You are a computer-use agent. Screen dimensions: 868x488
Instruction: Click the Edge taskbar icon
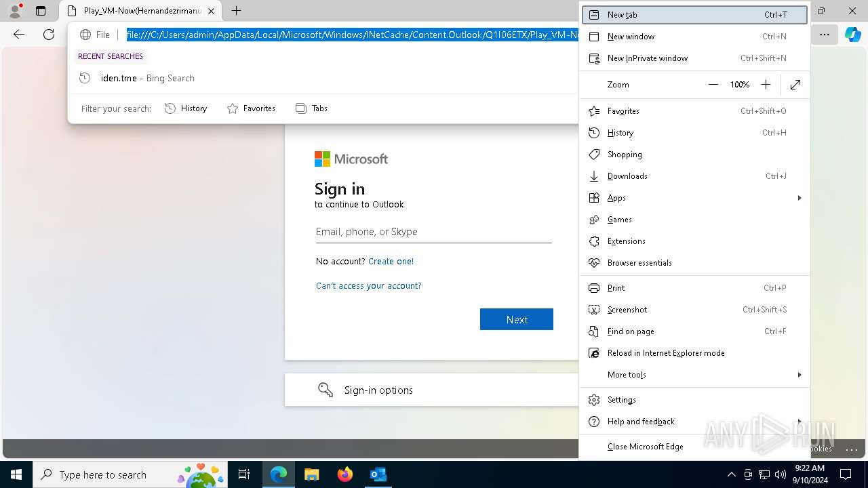click(279, 474)
